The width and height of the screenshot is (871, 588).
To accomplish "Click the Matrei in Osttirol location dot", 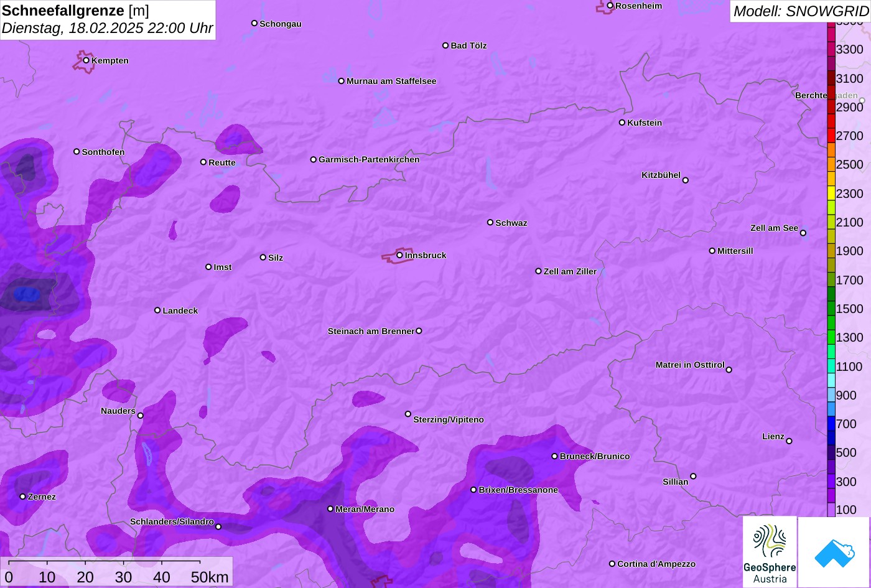I will pos(729,370).
